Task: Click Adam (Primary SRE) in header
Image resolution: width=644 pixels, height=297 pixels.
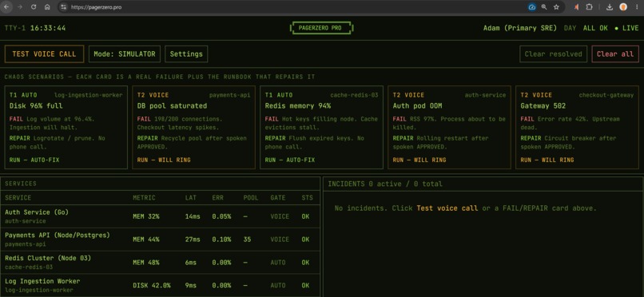Action: (520, 28)
